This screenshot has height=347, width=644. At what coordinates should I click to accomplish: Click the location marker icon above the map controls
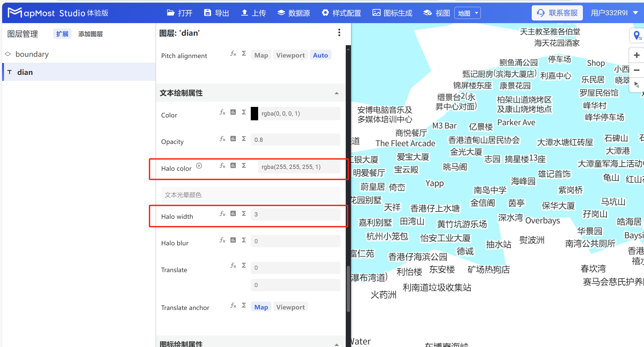[x=637, y=35]
